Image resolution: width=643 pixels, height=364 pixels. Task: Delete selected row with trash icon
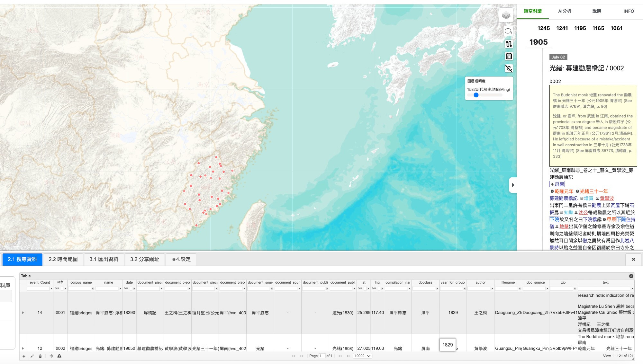tap(40, 356)
